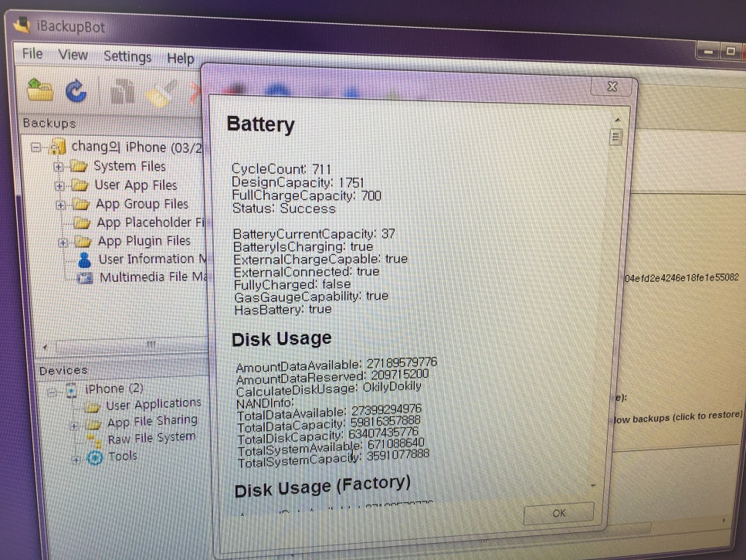The image size is (746, 560).
Task: Click the 'CalculateDiskUsage: OkilyDokily' line
Action: pyautogui.click(x=329, y=389)
